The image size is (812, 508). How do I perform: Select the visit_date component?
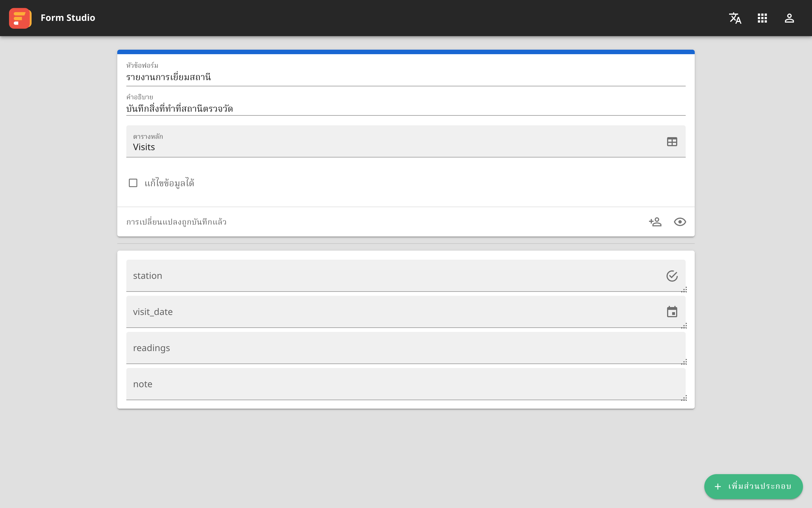(x=406, y=312)
